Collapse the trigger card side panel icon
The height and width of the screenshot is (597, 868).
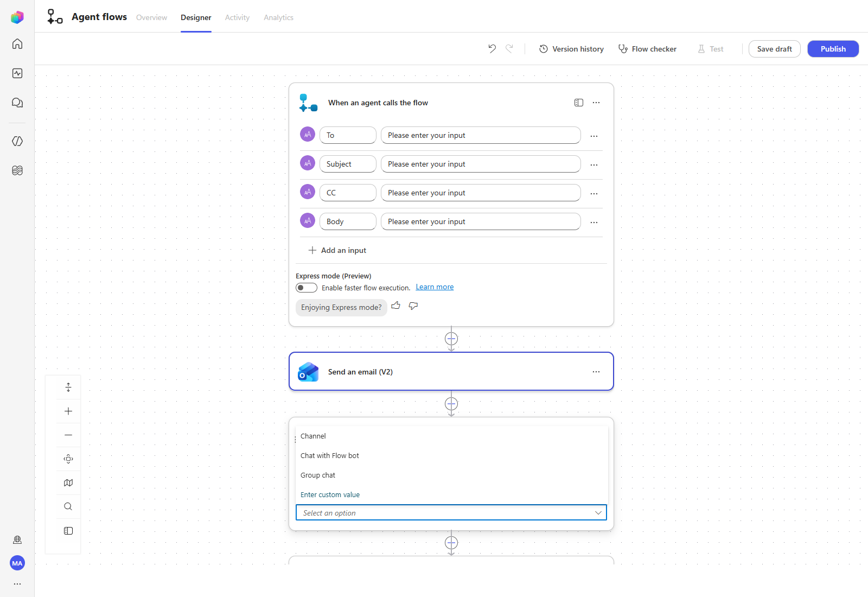[x=579, y=103]
